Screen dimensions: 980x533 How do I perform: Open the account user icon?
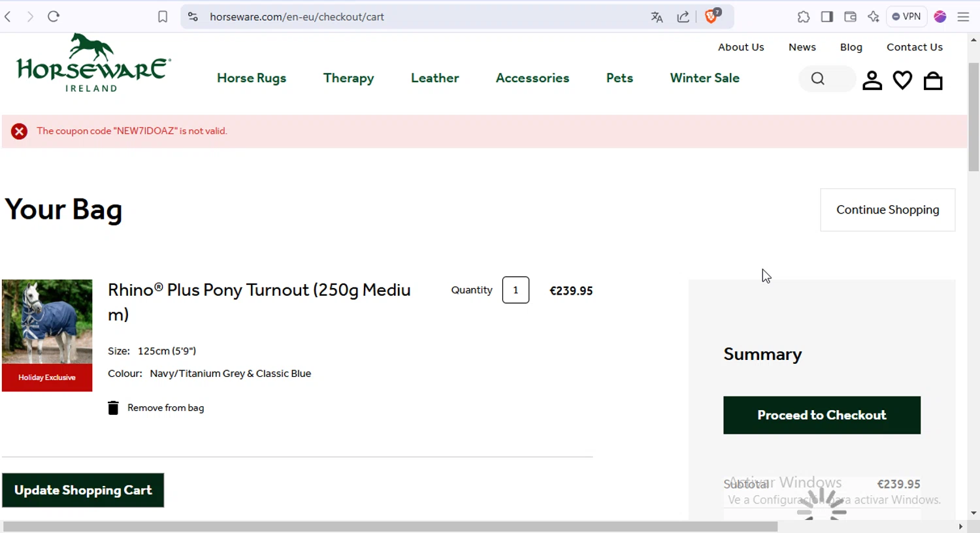click(872, 80)
